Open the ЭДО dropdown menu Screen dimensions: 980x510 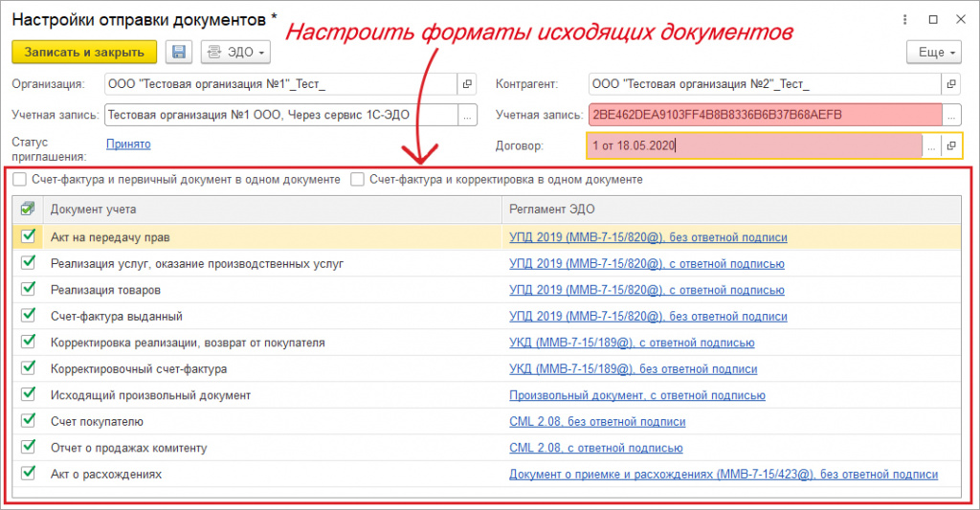235,52
